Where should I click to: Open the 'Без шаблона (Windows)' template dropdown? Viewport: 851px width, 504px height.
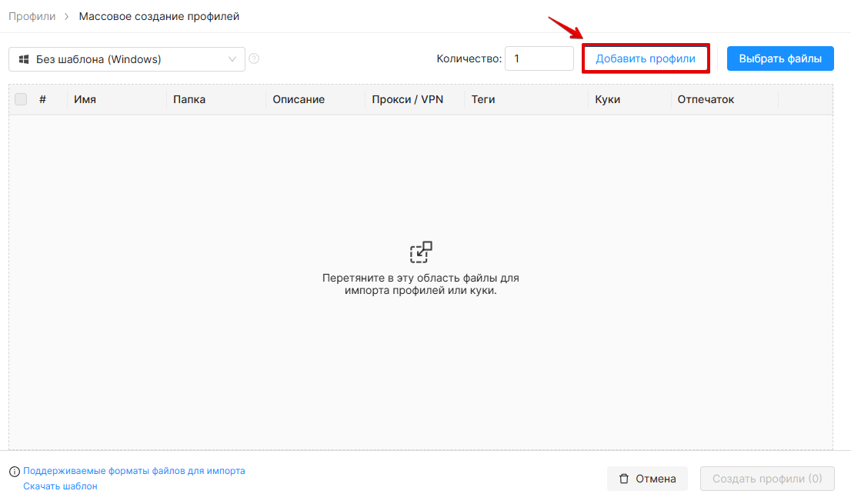(x=126, y=59)
